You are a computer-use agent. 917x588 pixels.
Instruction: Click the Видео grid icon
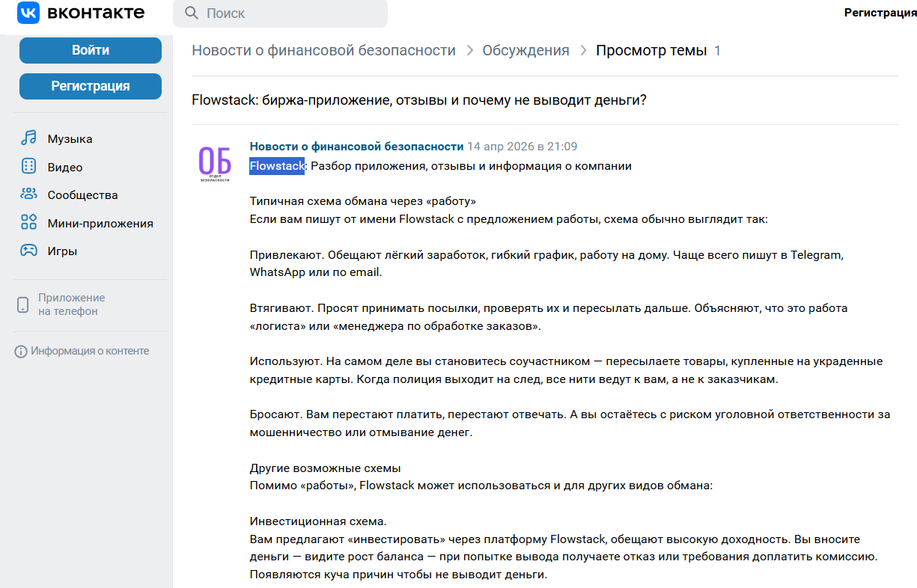pos(28,167)
